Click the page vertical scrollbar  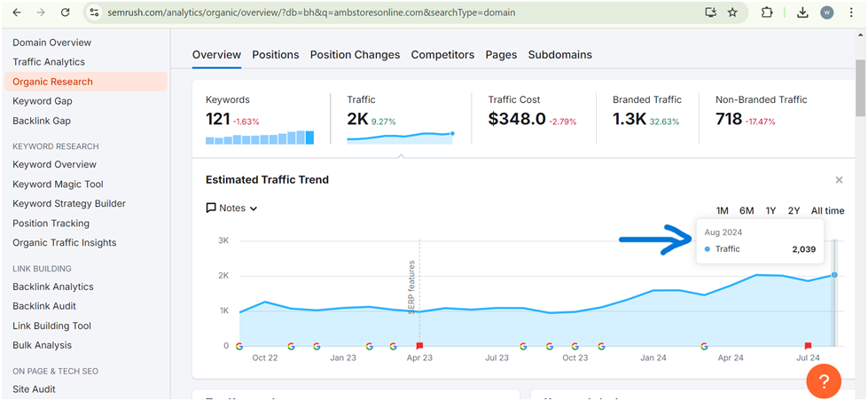coord(860,89)
